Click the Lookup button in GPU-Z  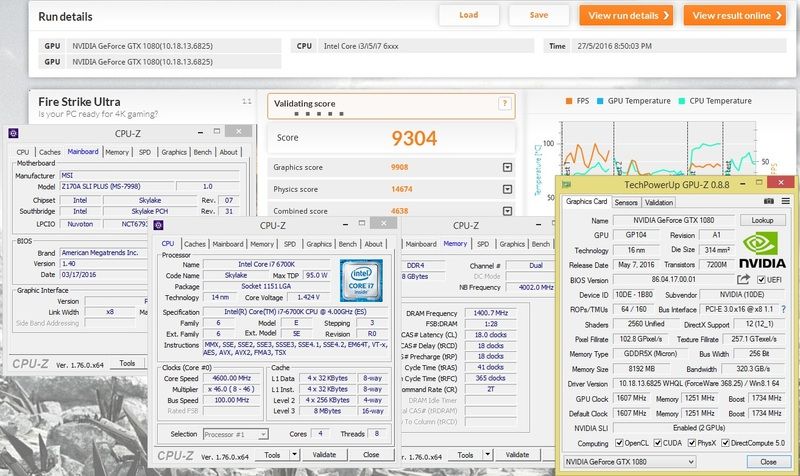[x=763, y=220]
